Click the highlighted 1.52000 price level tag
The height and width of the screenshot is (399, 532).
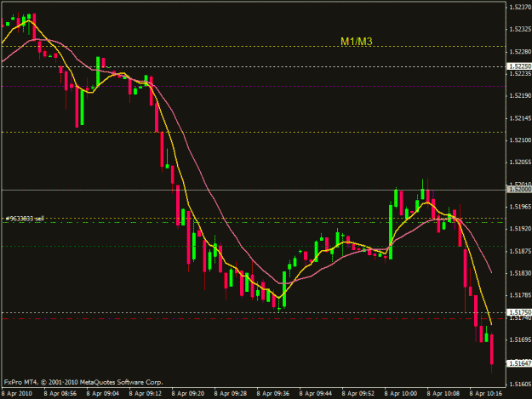coord(519,190)
